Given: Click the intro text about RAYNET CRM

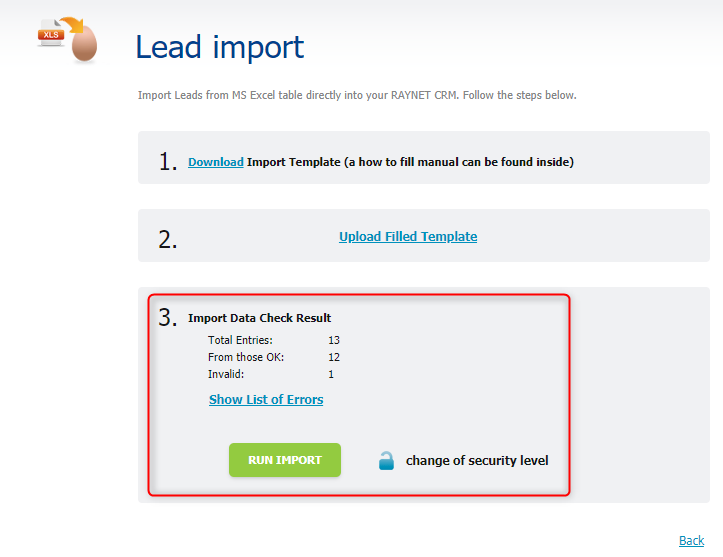Looking at the screenshot, I should click(357, 95).
